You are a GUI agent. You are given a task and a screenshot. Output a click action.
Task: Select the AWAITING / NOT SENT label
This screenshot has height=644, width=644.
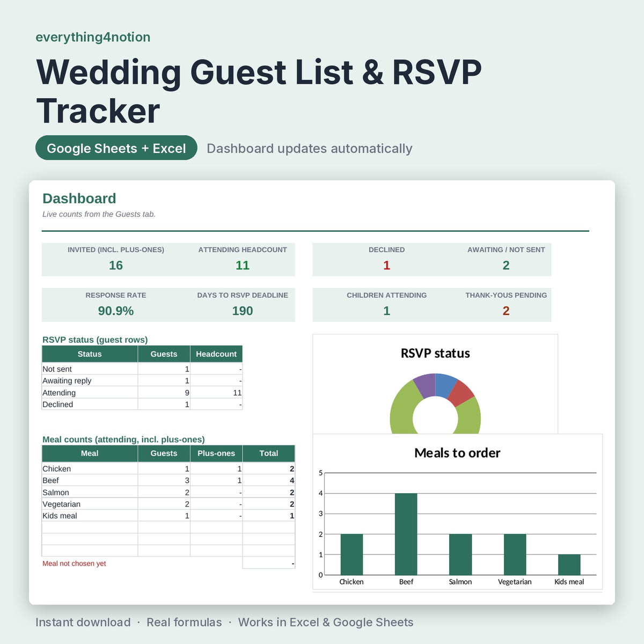pyautogui.click(x=506, y=250)
